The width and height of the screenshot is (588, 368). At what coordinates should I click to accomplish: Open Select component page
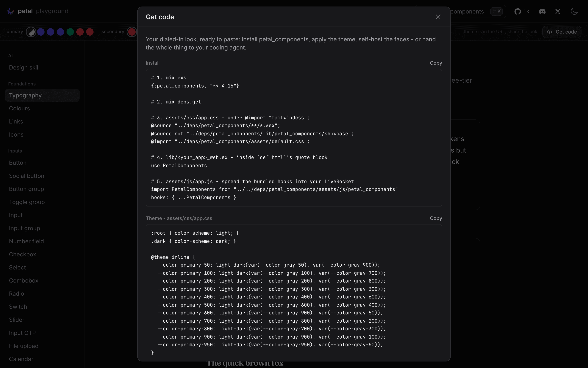pyautogui.click(x=42, y=267)
